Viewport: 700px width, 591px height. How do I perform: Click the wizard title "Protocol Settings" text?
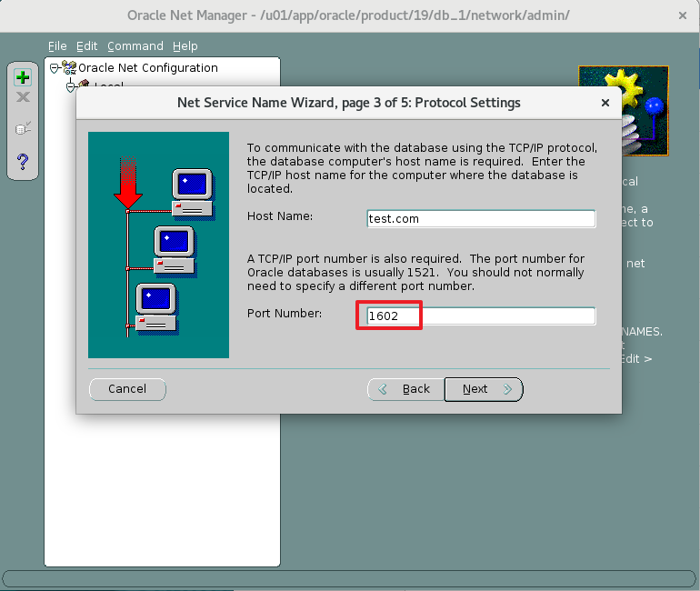point(467,103)
